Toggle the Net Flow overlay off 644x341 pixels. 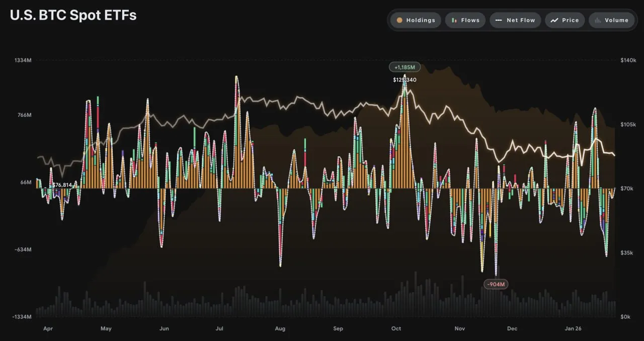coord(515,20)
